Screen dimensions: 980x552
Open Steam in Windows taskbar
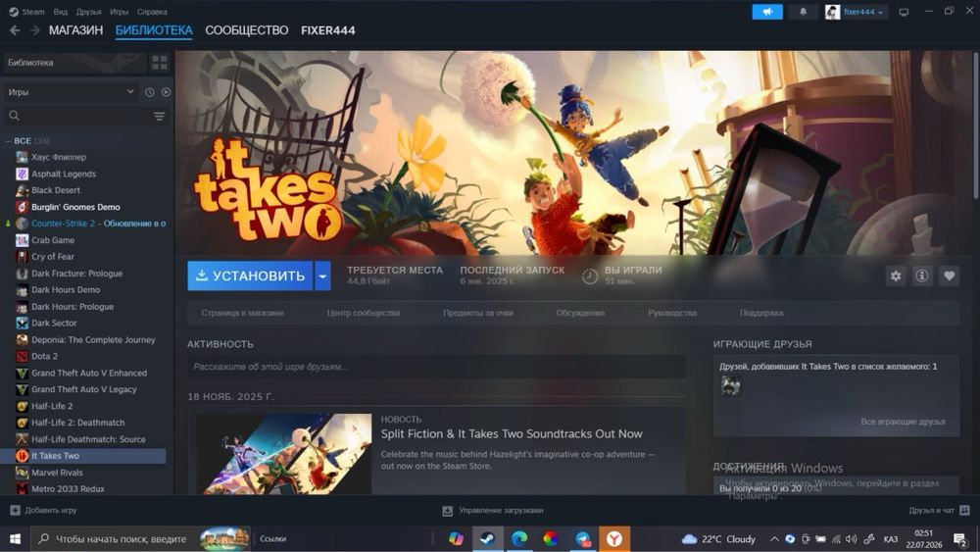(x=487, y=538)
